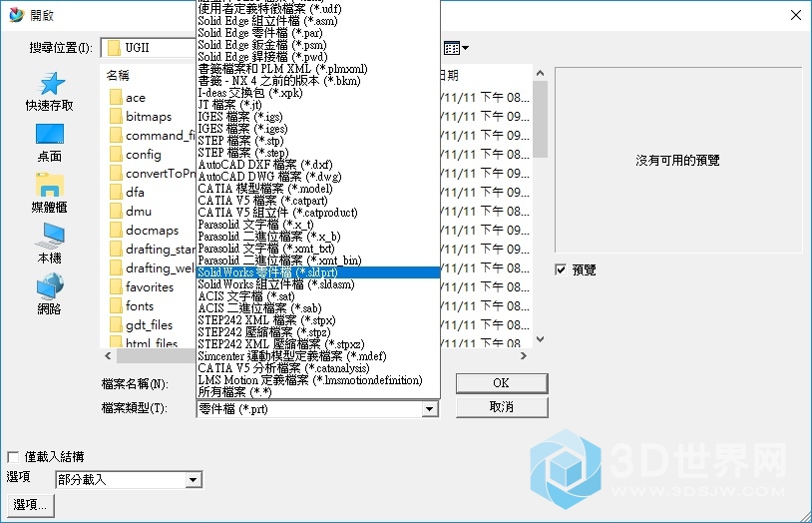Select the docmaps folder
The image size is (812, 523).
[144, 231]
